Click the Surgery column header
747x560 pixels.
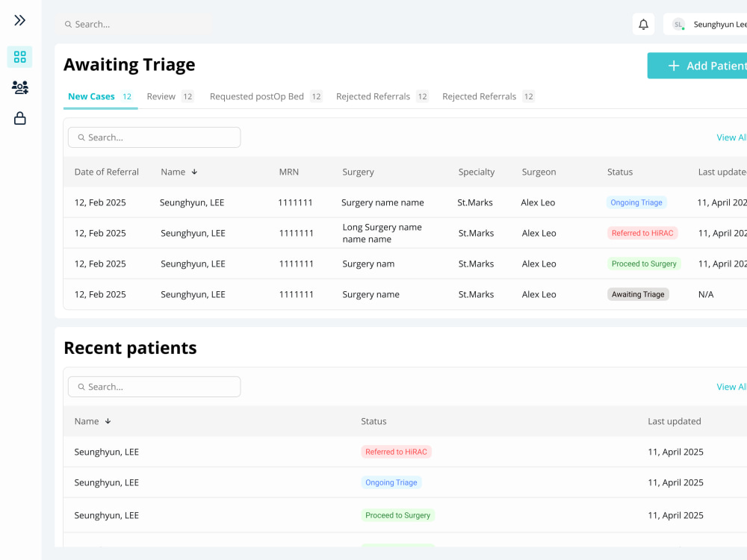coord(358,172)
